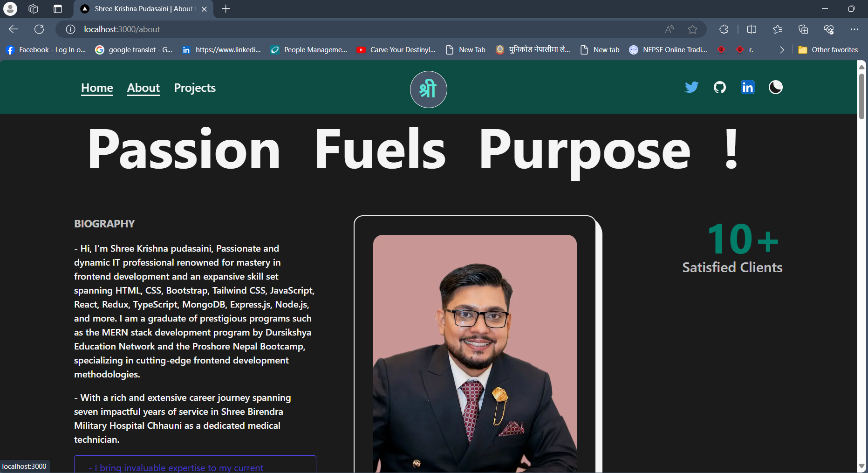Viewport: 868px width, 473px height.
Task: Reload the localhost page
Action: (x=39, y=29)
